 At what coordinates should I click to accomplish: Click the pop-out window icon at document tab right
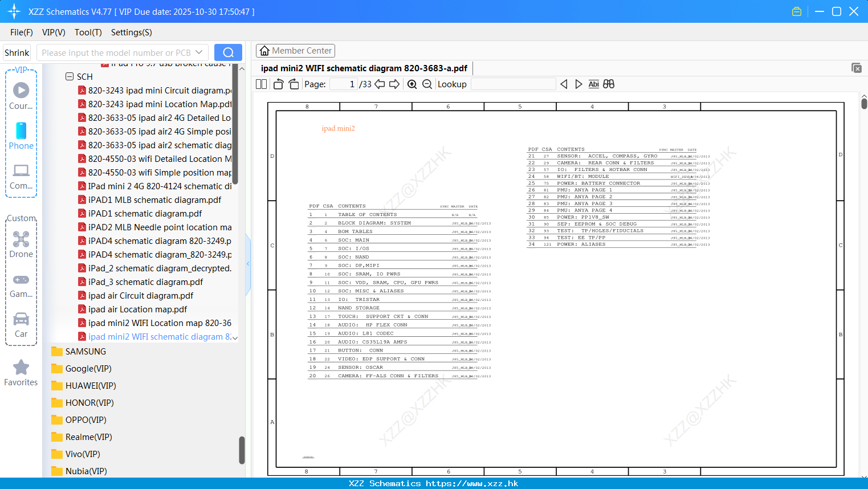857,68
